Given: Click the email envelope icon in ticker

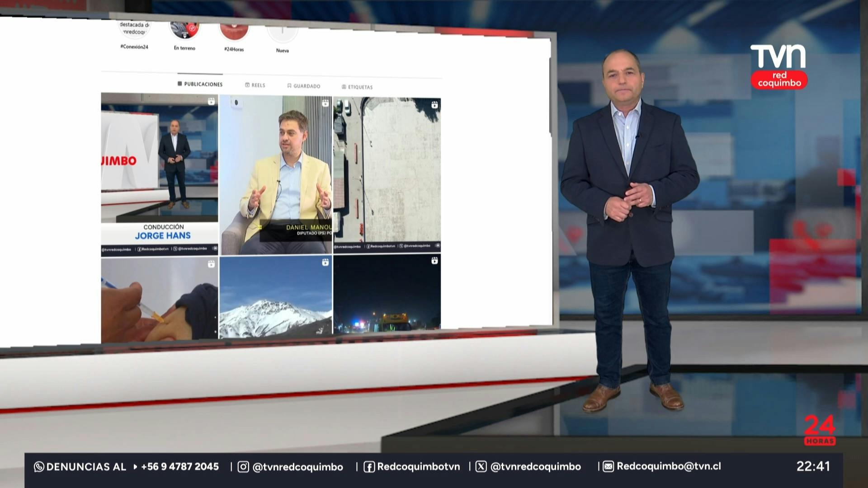Looking at the screenshot, I should click(609, 467).
